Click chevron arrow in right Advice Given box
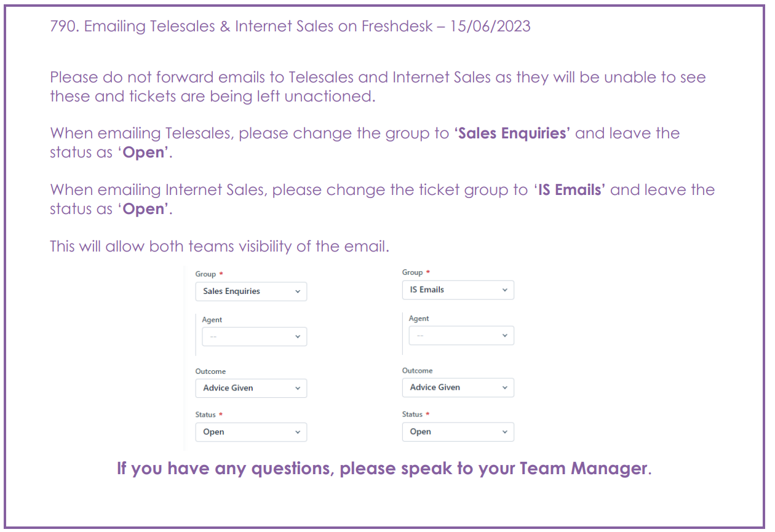The height and width of the screenshot is (532, 775). [x=504, y=388]
